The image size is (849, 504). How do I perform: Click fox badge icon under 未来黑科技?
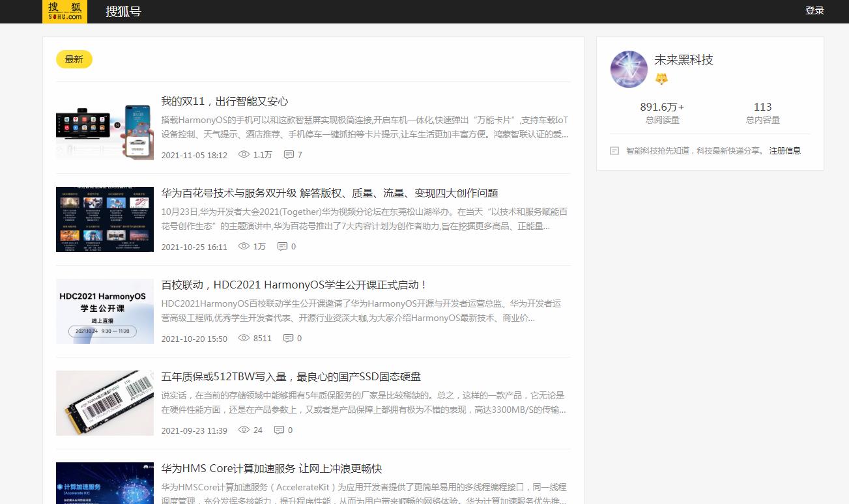[661, 79]
